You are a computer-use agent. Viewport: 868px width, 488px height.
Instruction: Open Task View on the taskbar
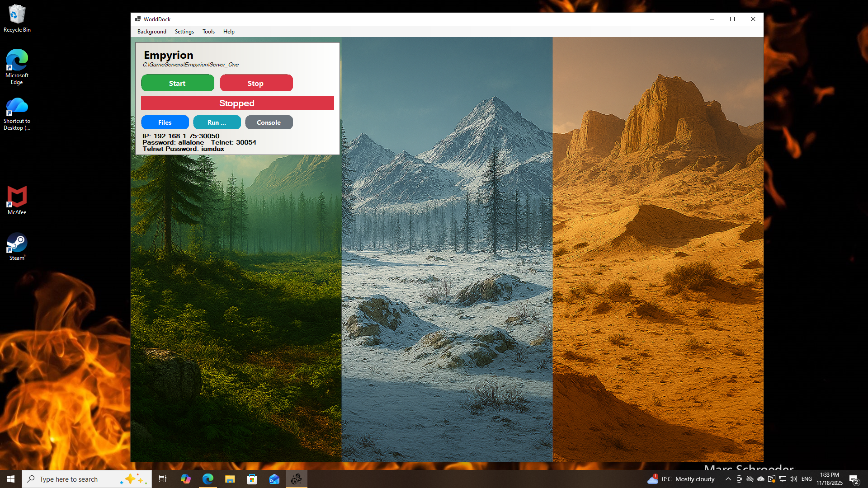point(163,479)
